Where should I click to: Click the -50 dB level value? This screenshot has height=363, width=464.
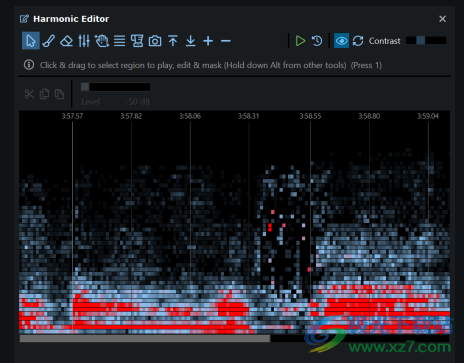137,102
